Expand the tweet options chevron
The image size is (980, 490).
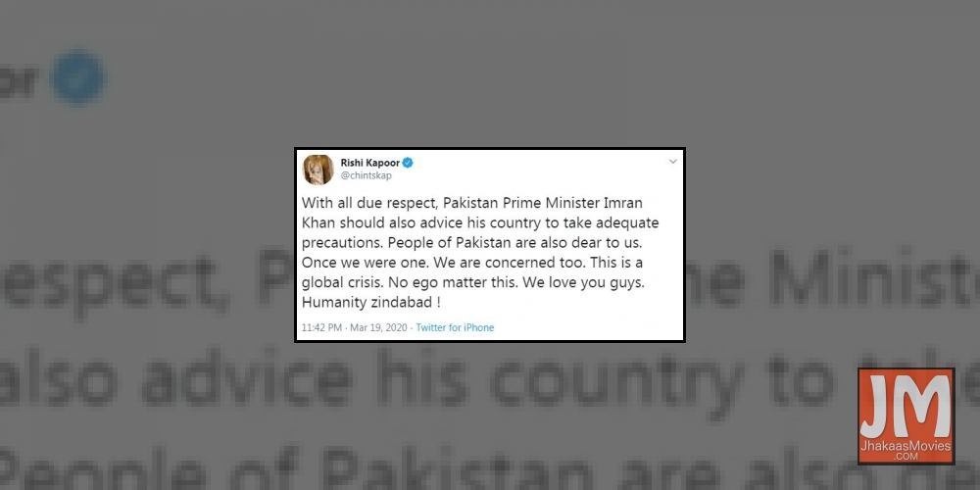click(x=672, y=162)
